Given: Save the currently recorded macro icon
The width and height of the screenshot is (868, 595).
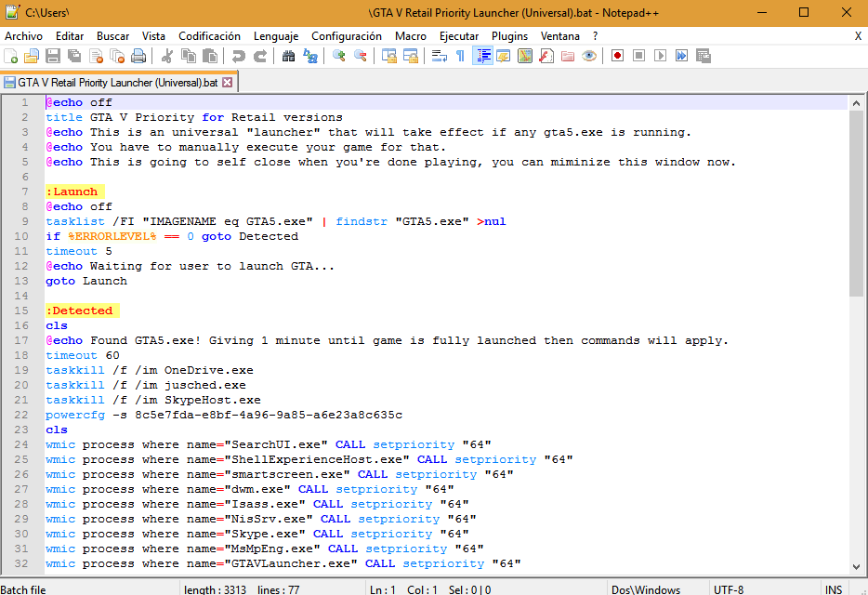Looking at the screenshot, I should point(703,56).
